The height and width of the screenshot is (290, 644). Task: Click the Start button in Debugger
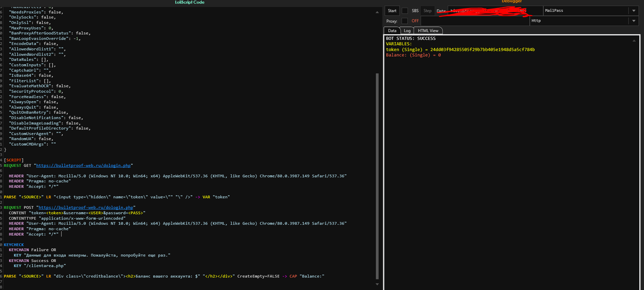pyautogui.click(x=392, y=11)
